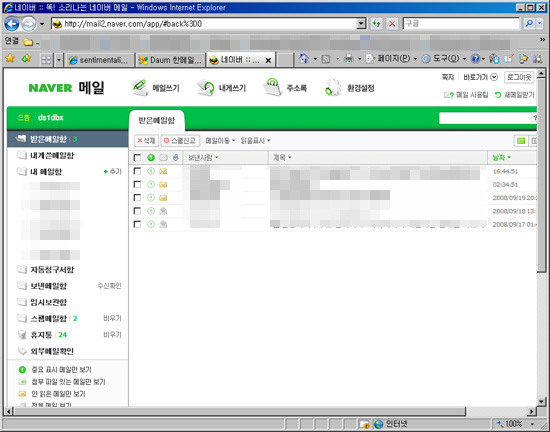Toggle importance flag of 16:44:51 mail
This screenshot has width=550, height=432.
point(151,171)
